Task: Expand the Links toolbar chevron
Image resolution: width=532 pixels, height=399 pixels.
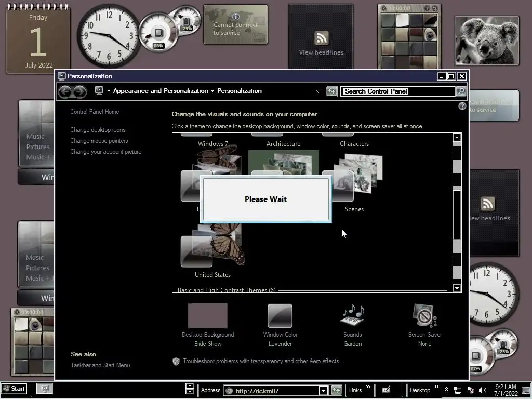Action: tap(368, 387)
